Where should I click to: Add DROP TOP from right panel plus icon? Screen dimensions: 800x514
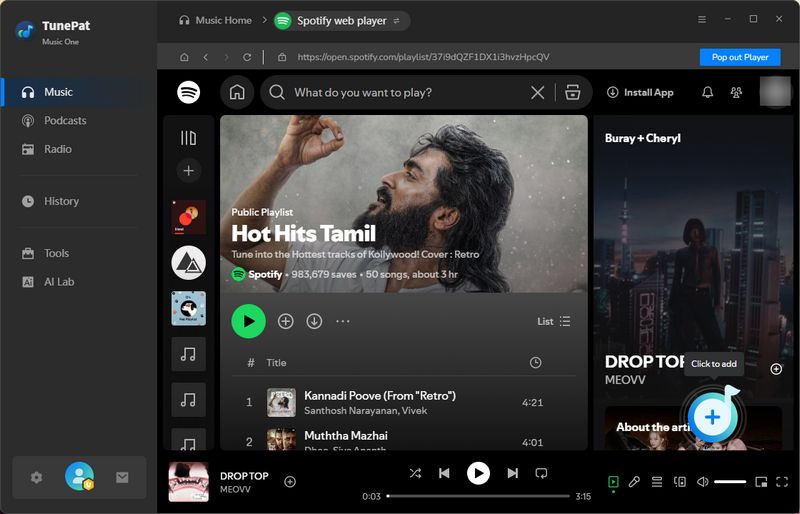click(776, 369)
